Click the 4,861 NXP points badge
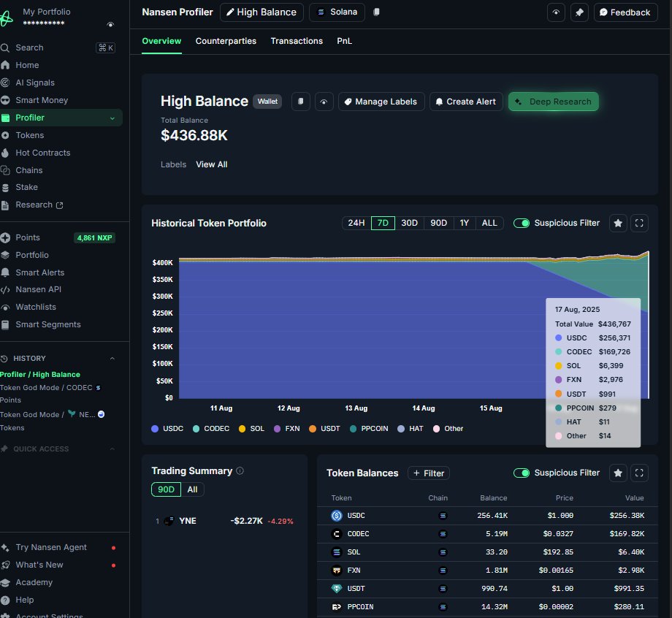672x618 pixels. [94, 238]
